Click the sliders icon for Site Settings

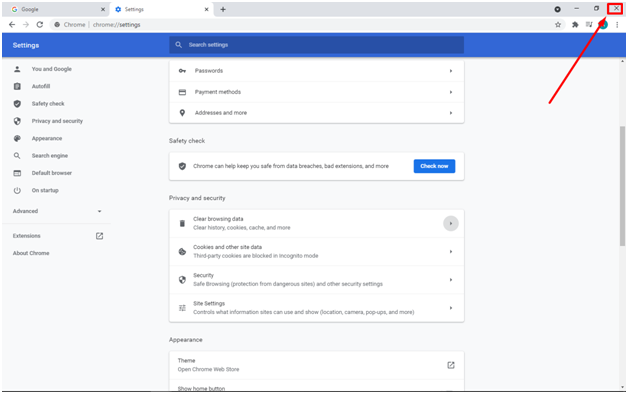pyautogui.click(x=182, y=308)
